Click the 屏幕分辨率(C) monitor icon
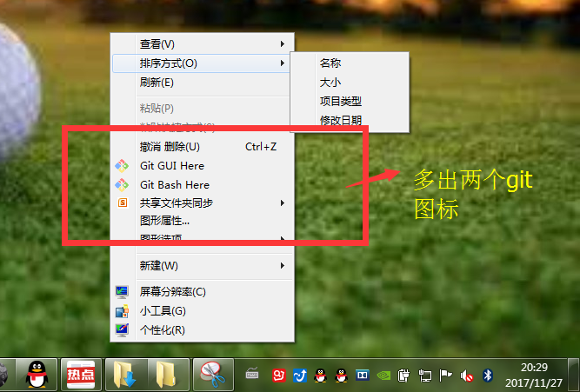The image size is (580, 392). click(122, 292)
